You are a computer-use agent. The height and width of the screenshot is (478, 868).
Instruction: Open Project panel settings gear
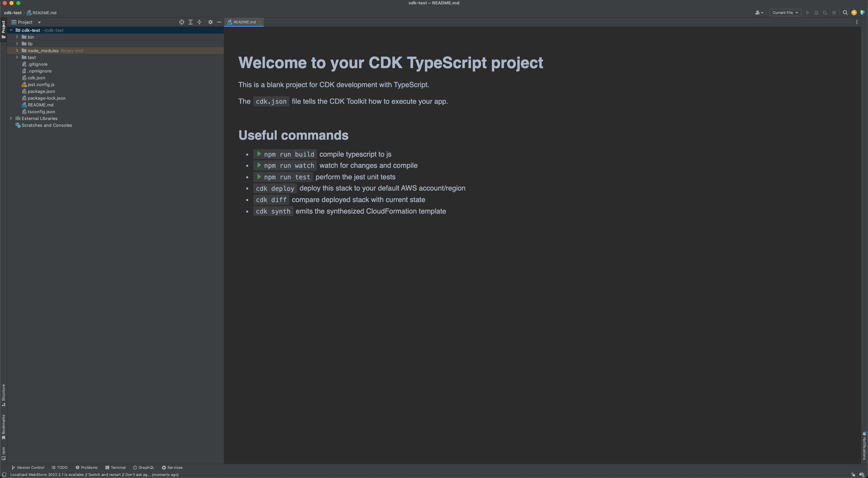(x=211, y=22)
